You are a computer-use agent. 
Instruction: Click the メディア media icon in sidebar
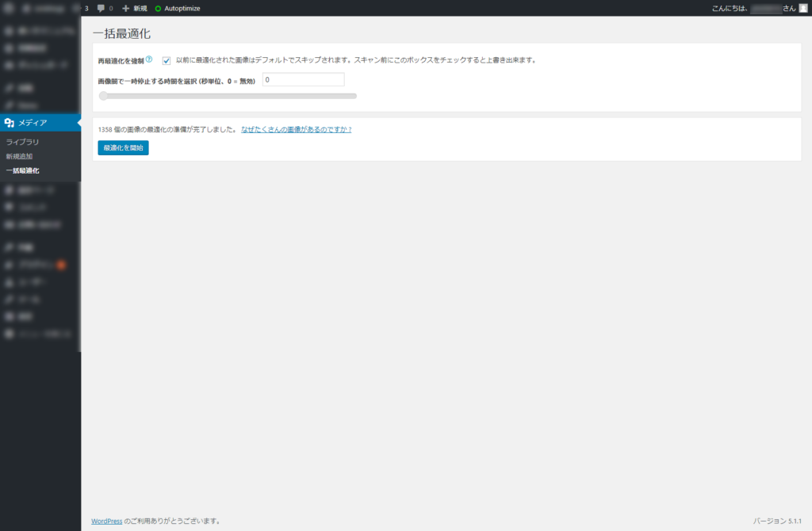point(9,123)
